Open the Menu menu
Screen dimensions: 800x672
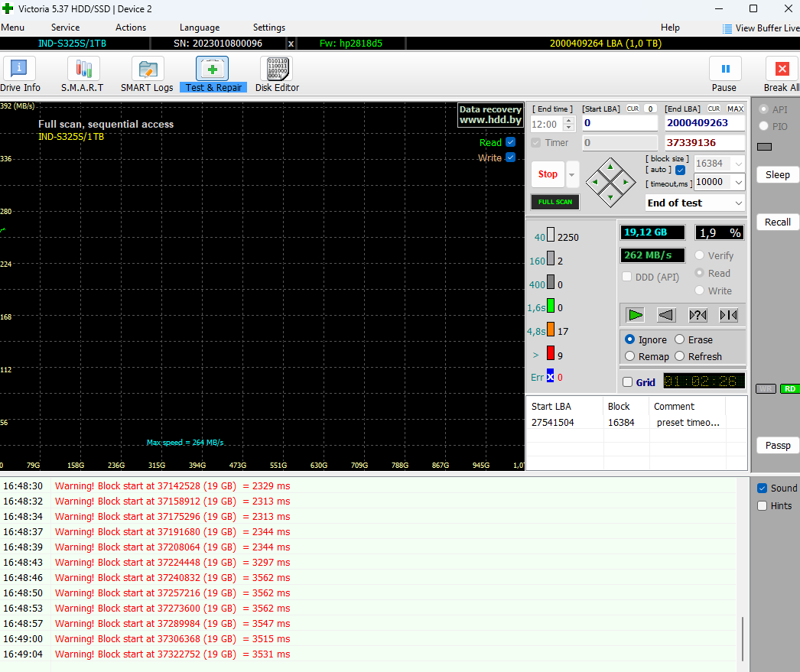coord(12,28)
